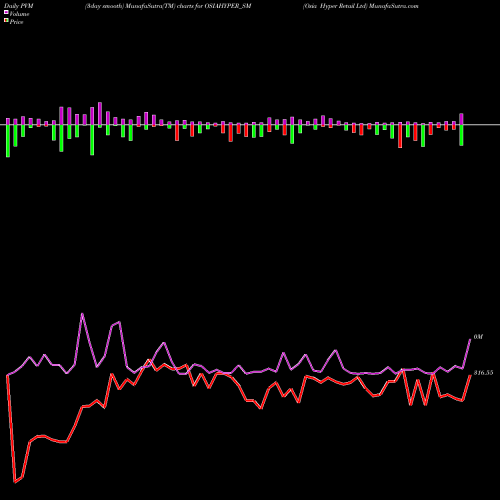Click the '816.55' price value label
This screenshot has width=500, height=500.
click(x=483, y=373)
